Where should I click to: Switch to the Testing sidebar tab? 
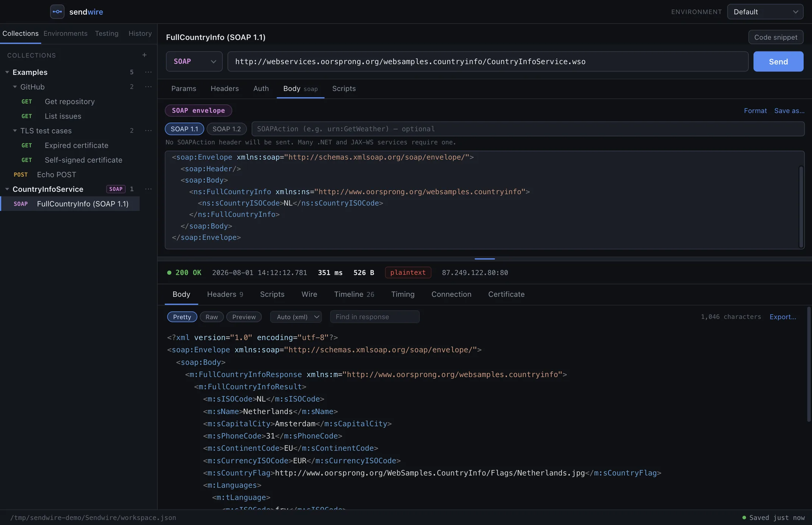[107, 34]
